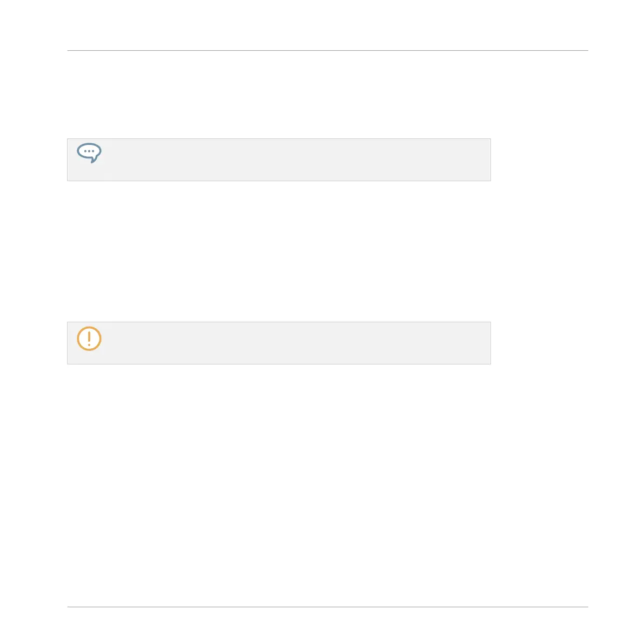This screenshot has width=644, height=644.
Task: Click inside the gray tip note box
Action: [x=279, y=160]
